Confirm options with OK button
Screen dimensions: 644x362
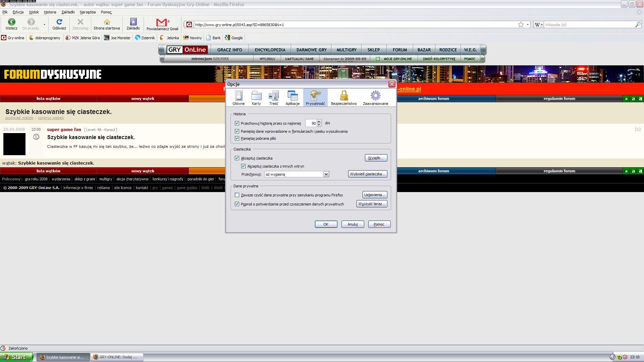[326, 224]
